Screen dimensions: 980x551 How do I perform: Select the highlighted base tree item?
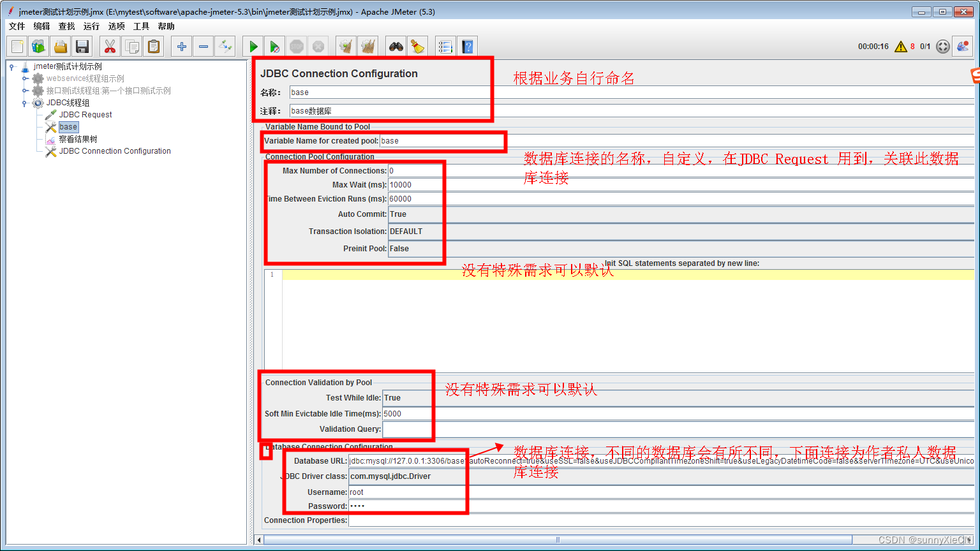point(68,127)
